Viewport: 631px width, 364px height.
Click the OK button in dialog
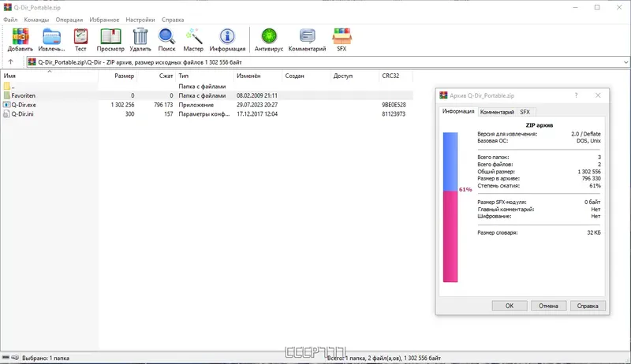point(510,306)
